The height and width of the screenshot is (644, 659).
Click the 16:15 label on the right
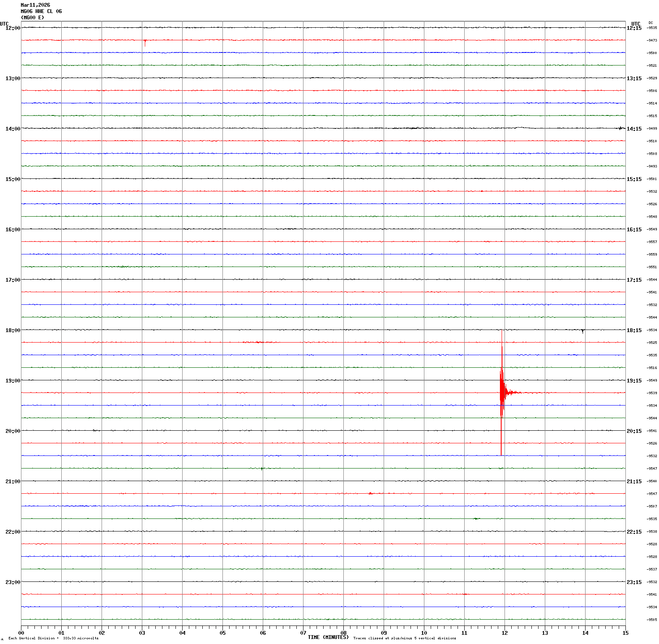click(x=634, y=230)
